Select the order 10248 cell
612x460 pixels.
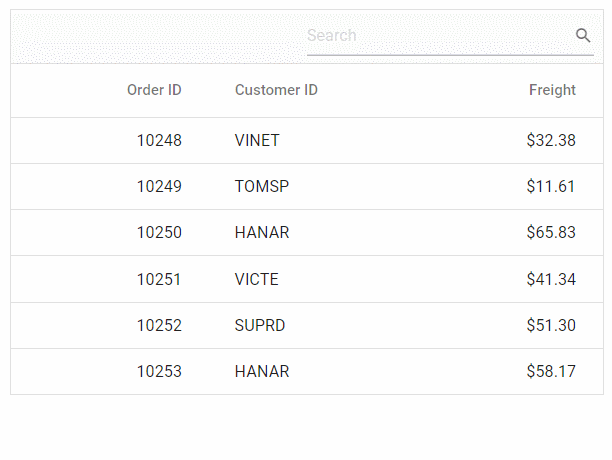click(x=159, y=141)
